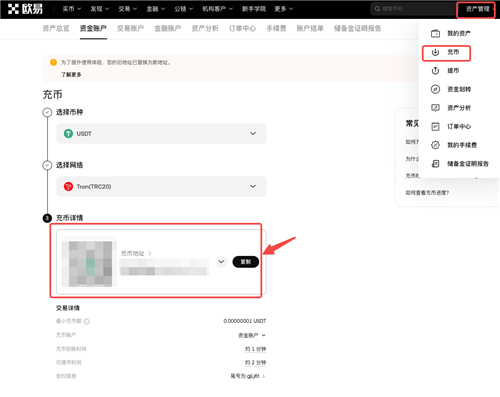Open 新手学院 in top navigation
This screenshot has height=397, width=500.
tap(254, 9)
